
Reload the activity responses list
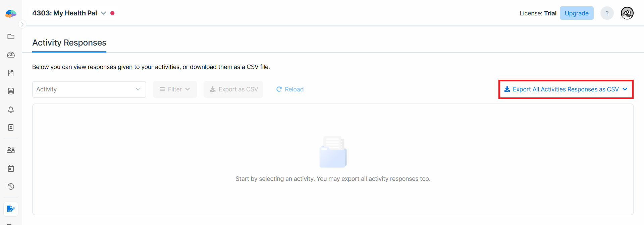pyautogui.click(x=289, y=89)
